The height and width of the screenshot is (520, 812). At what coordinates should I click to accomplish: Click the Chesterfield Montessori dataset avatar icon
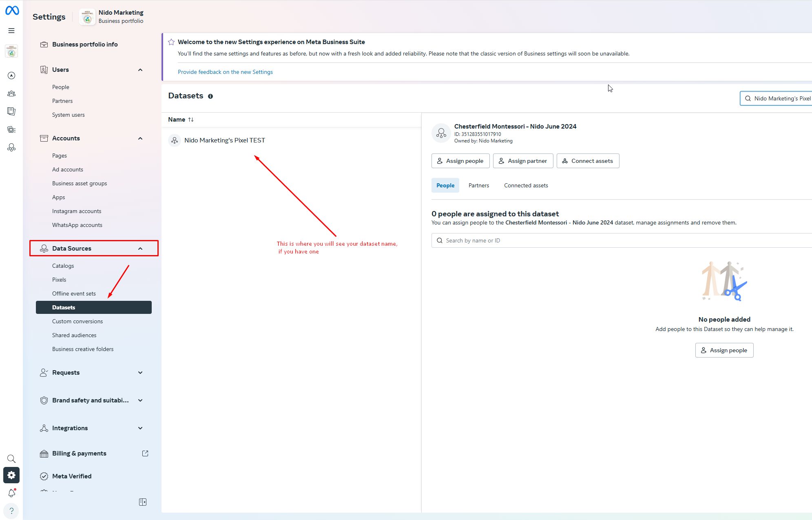pyautogui.click(x=441, y=133)
